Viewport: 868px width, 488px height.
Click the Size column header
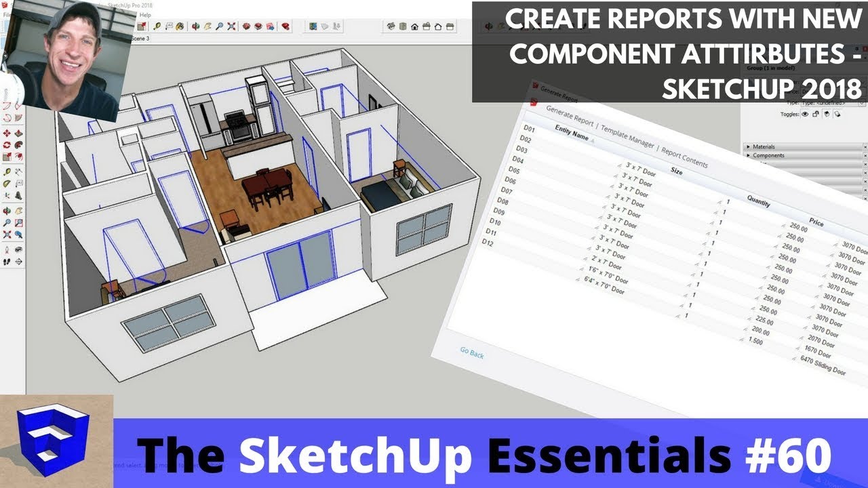click(x=676, y=171)
